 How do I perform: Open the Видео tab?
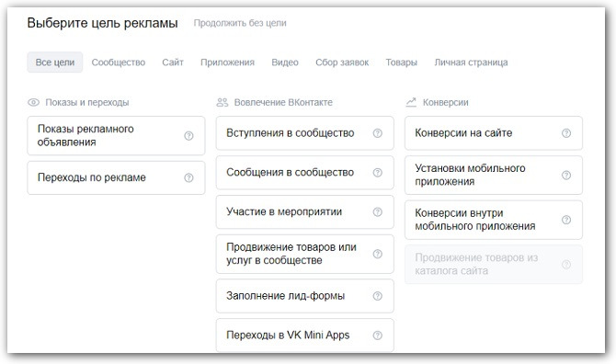tap(285, 63)
